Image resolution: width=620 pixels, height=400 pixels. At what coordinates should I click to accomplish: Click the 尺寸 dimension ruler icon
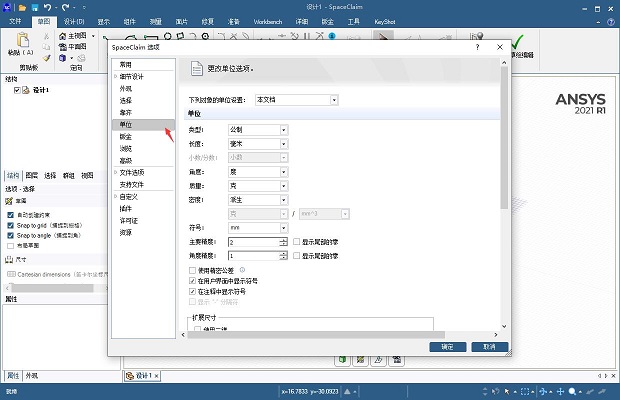click(9, 260)
